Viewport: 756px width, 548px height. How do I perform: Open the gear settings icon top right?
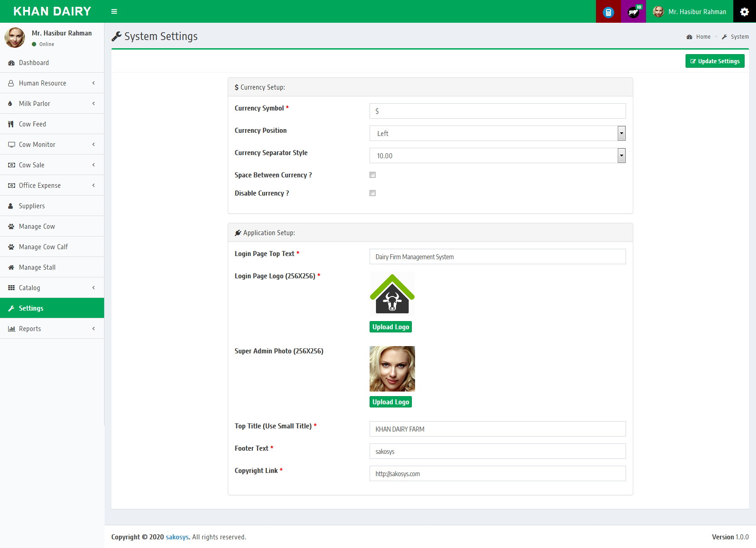coord(744,12)
